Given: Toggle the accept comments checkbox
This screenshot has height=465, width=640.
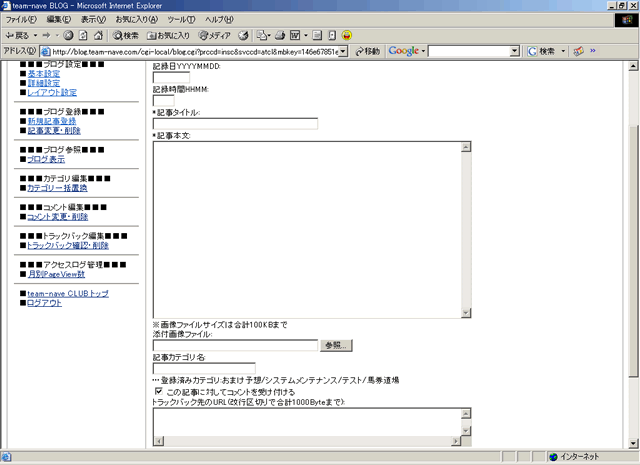Looking at the screenshot, I should pos(158,391).
